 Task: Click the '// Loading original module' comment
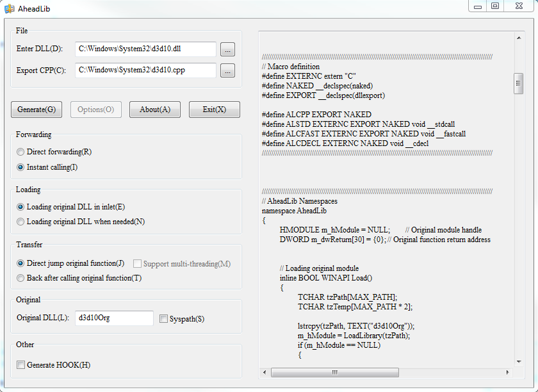[x=319, y=268]
